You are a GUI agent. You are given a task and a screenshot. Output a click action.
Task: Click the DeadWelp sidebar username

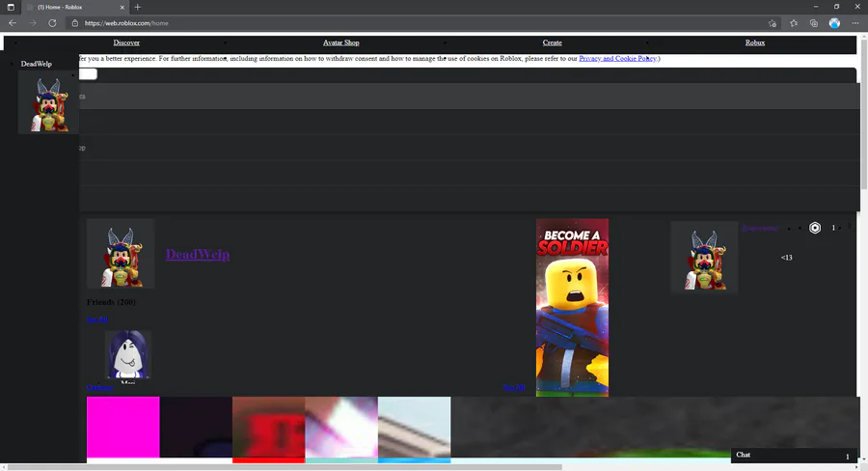36,64
